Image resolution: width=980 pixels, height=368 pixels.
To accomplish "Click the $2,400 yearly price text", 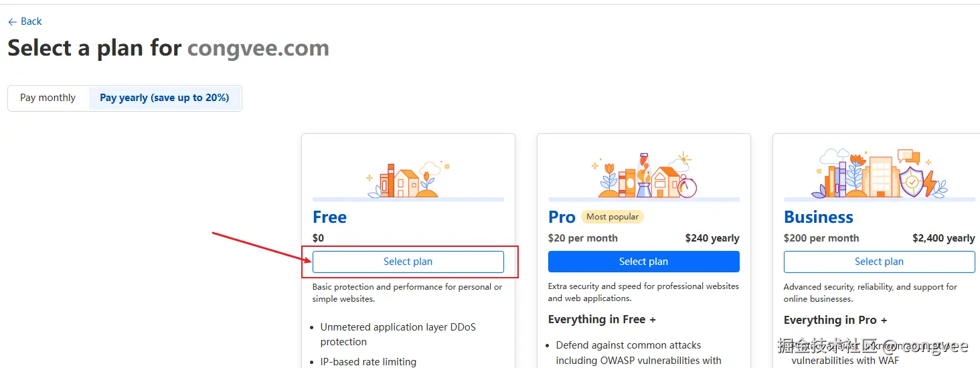I will 943,238.
